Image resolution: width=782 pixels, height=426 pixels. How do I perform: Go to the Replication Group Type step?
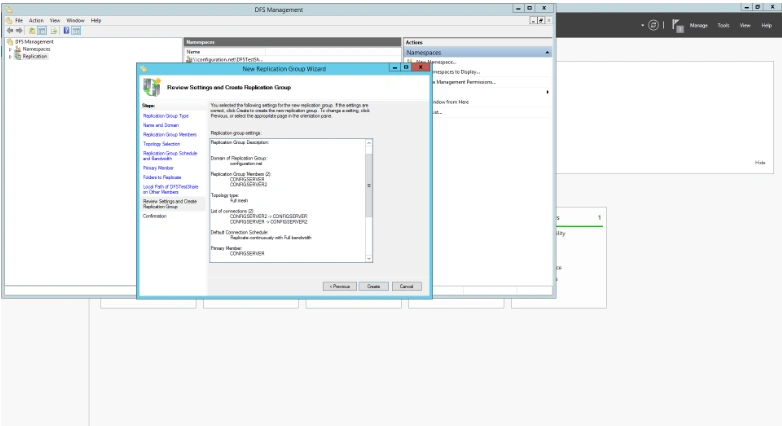[166, 116]
